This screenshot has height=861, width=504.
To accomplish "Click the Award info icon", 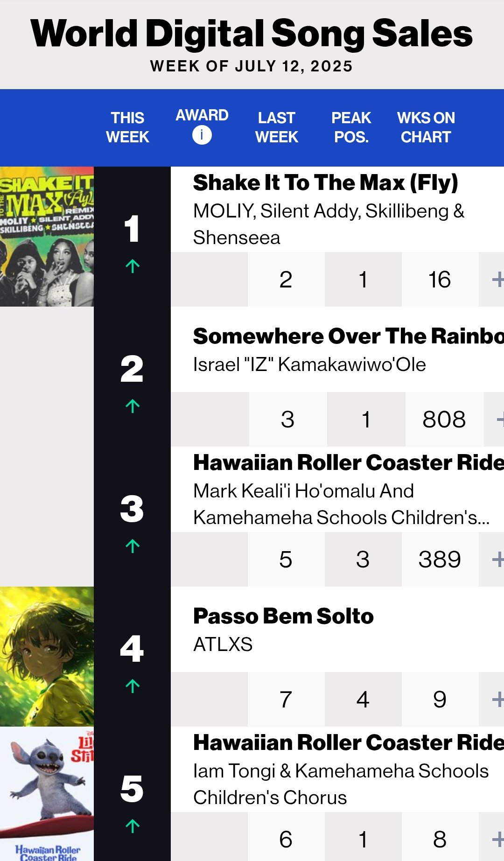I will 202,135.
